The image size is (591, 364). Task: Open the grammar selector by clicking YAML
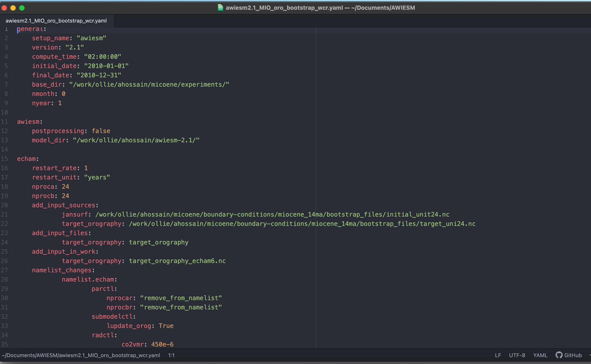pyautogui.click(x=540, y=355)
